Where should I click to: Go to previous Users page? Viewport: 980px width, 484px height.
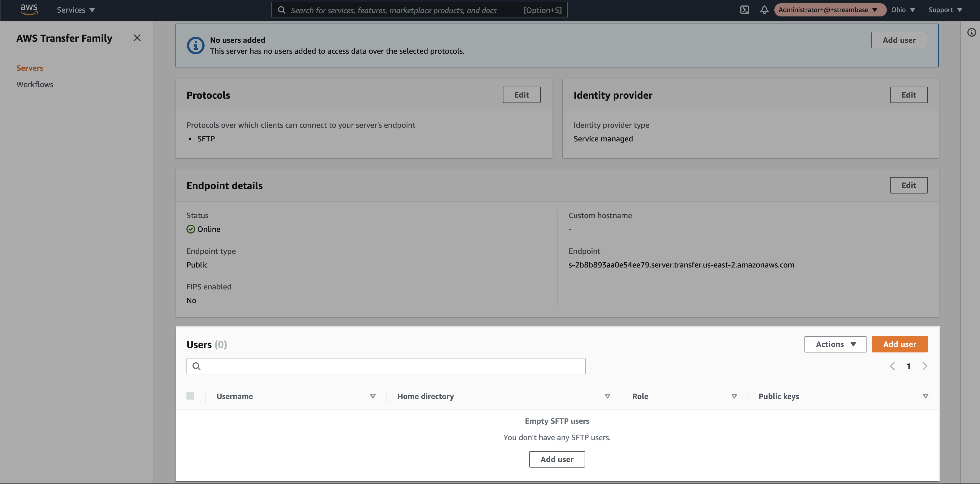(892, 366)
